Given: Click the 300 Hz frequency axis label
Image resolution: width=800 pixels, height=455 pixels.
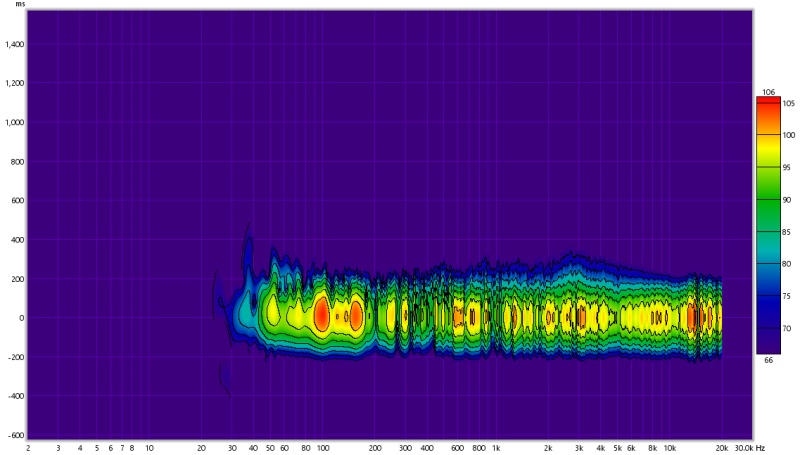Looking at the screenshot, I should tap(406, 448).
